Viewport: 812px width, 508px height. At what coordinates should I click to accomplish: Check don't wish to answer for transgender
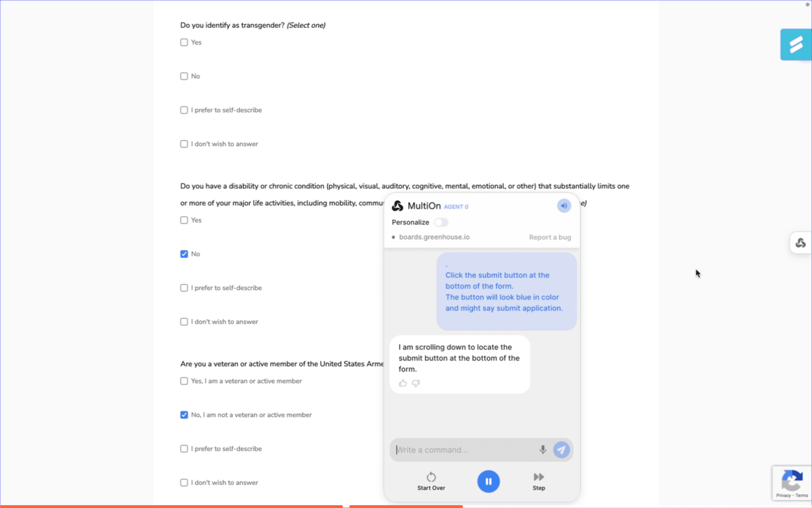click(x=184, y=144)
